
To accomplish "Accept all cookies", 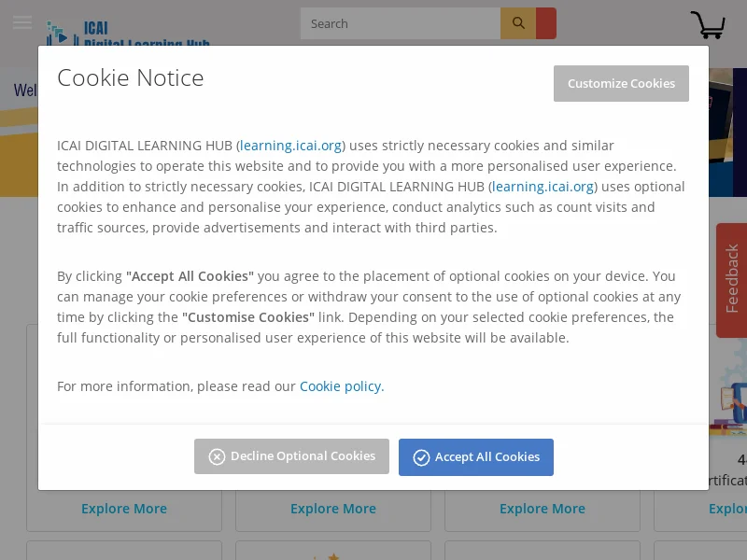I will (476, 457).
